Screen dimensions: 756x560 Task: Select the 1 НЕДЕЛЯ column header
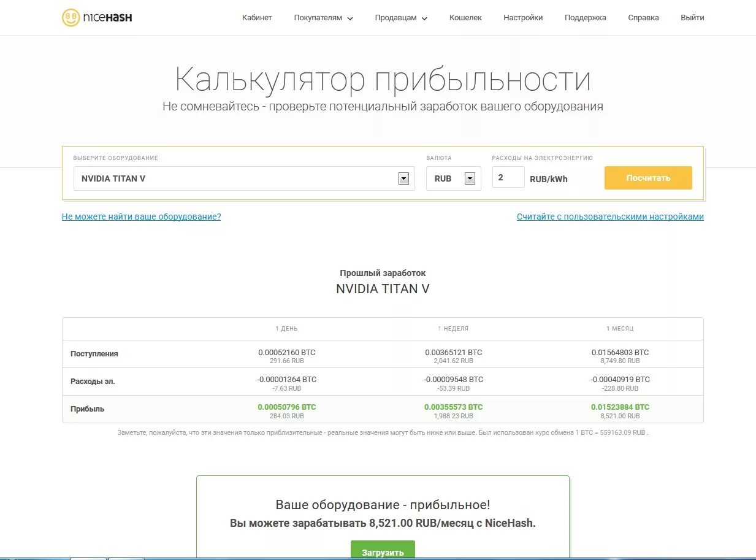pos(453,329)
